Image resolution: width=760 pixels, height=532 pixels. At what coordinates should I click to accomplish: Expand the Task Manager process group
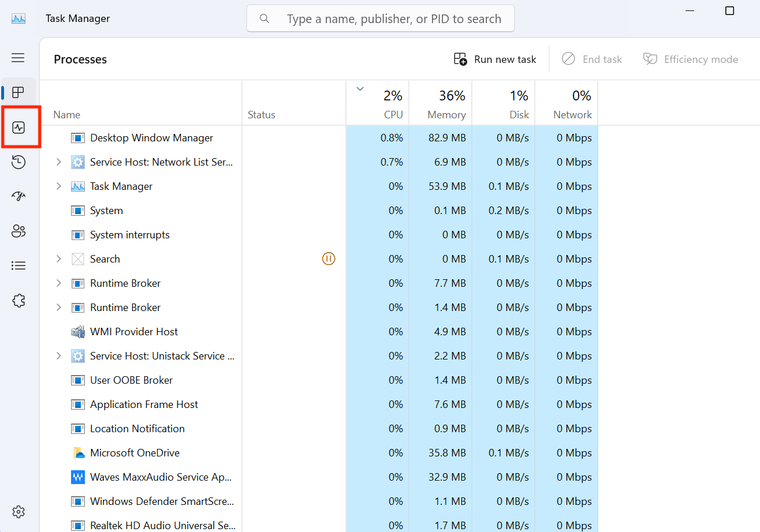[x=58, y=186]
